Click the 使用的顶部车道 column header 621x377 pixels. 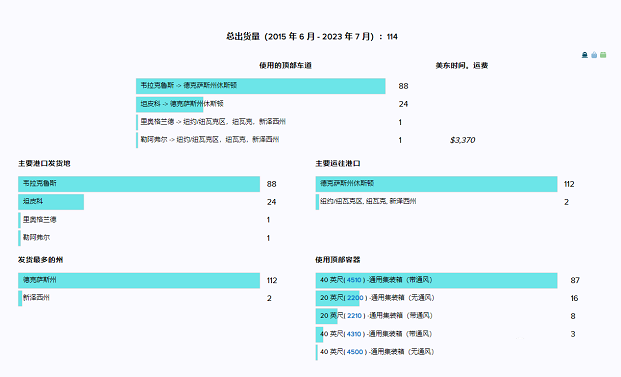[x=285, y=65]
